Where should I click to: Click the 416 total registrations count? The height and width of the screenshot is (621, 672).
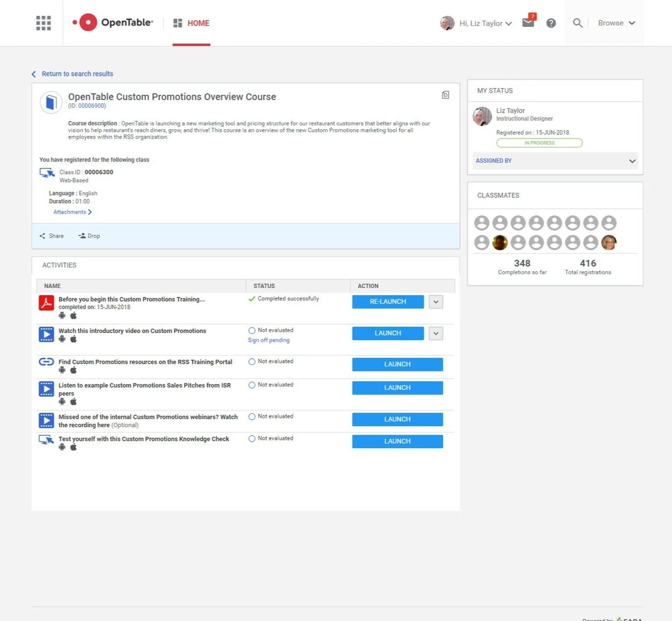point(588,263)
